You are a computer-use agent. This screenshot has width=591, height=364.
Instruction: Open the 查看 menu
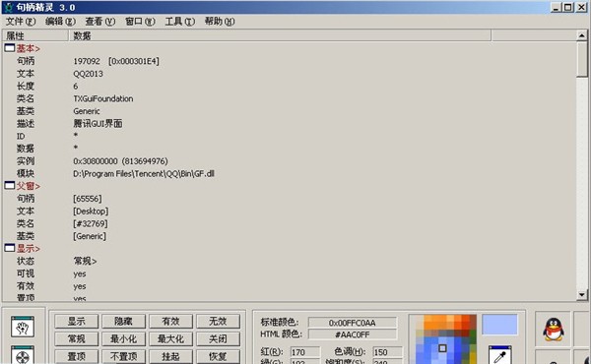click(x=99, y=22)
